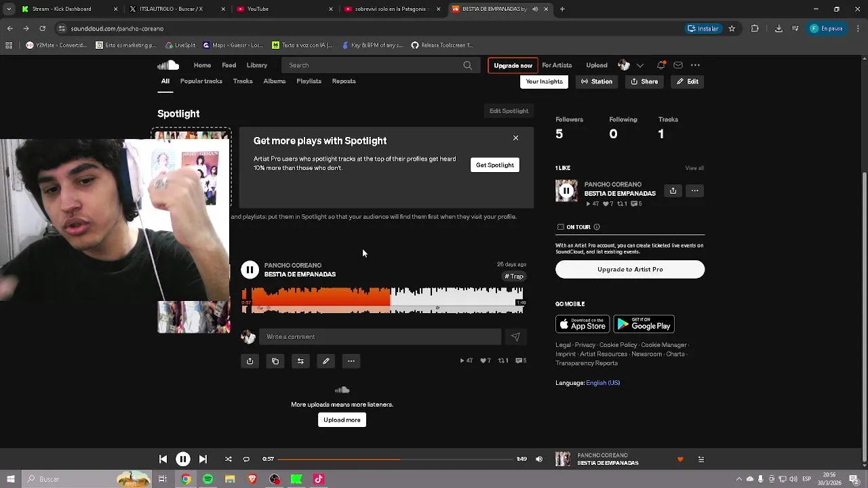Click the Upload more button
868x488 pixels.
(x=342, y=420)
